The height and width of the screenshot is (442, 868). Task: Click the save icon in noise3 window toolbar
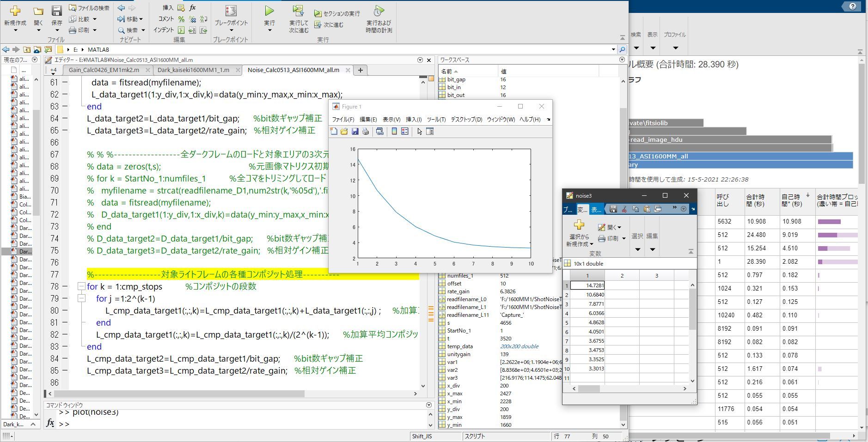(613, 209)
